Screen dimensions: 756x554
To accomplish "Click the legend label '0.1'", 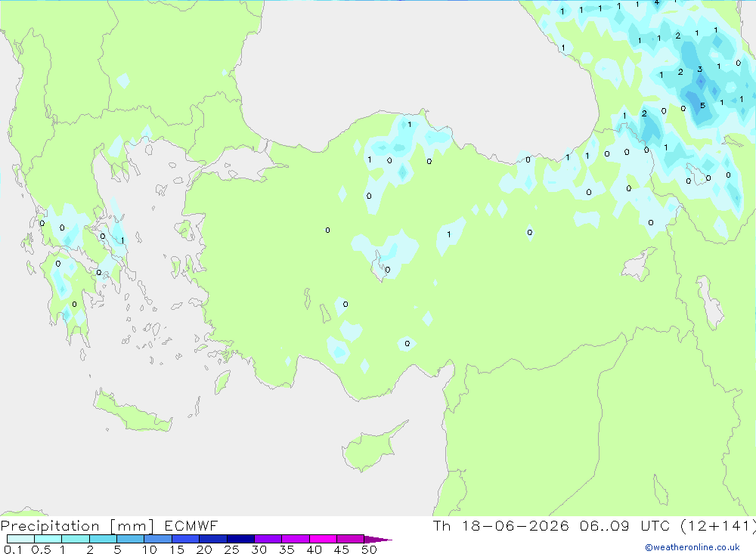I will coord(13,549).
